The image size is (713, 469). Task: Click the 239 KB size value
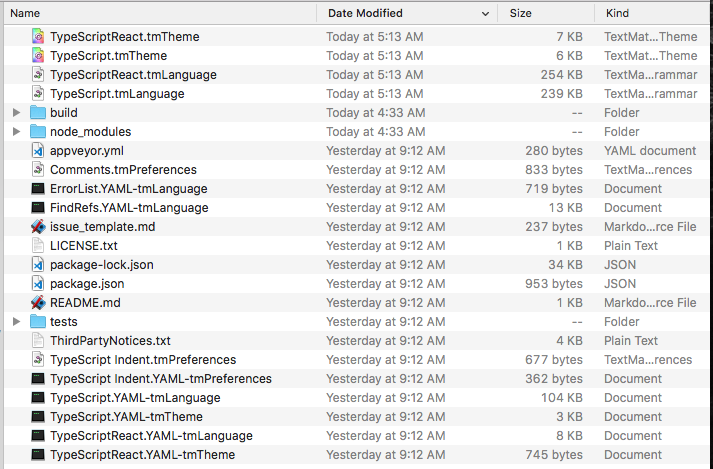coord(562,94)
